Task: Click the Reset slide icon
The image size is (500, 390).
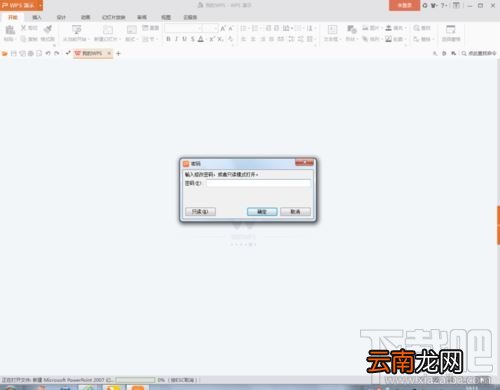Action: tap(145, 28)
